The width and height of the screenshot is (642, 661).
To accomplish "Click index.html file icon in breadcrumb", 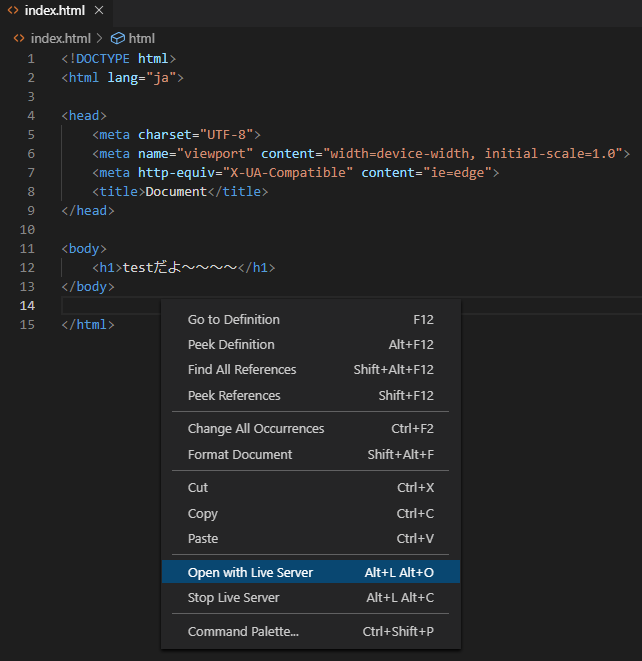I will click(19, 38).
